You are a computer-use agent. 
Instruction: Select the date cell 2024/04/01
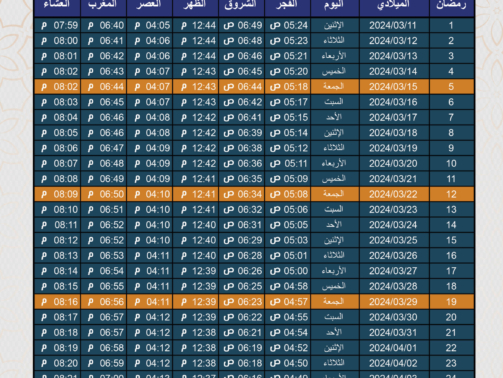(x=394, y=348)
